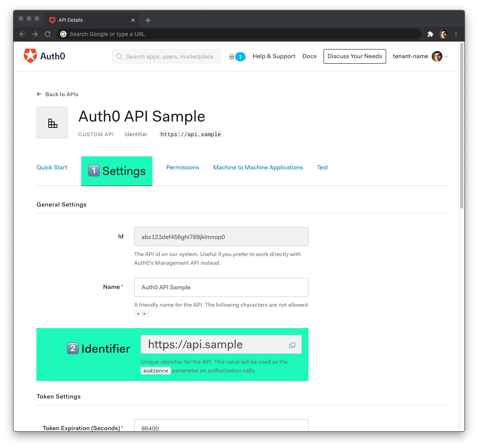Reload the current page
478x448 pixels.
pos(48,34)
